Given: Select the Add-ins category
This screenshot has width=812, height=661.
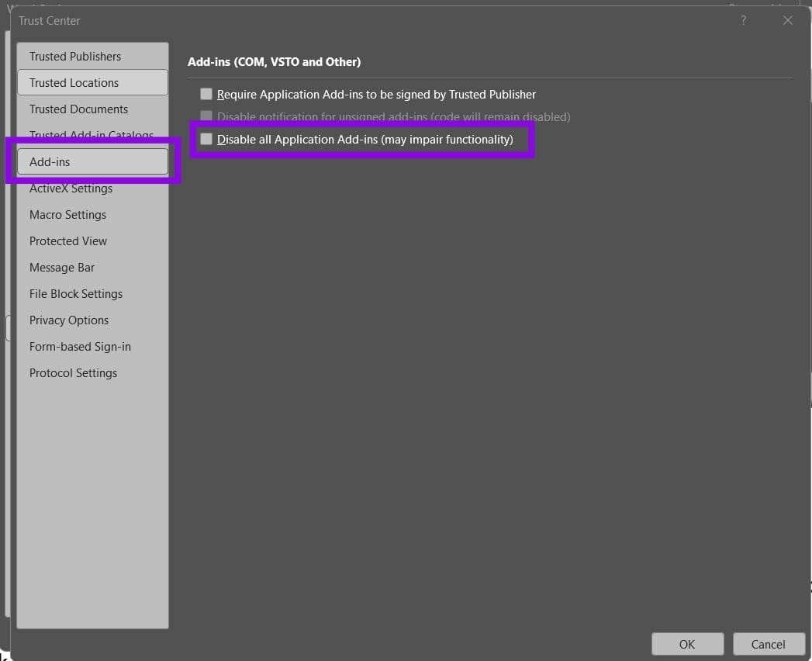Looking at the screenshot, I should pyautogui.click(x=92, y=161).
